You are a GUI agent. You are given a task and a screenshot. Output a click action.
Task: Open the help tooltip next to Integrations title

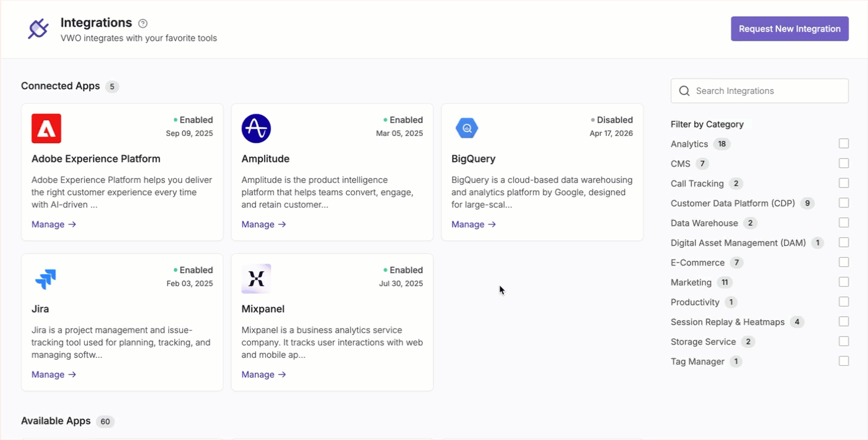(x=142, y=22)
